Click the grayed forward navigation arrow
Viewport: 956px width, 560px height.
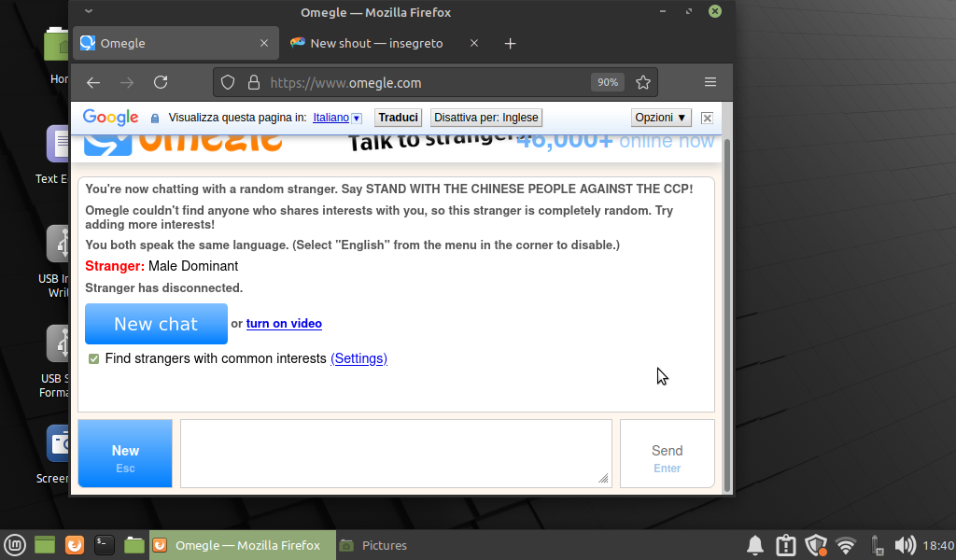(127, 82)
